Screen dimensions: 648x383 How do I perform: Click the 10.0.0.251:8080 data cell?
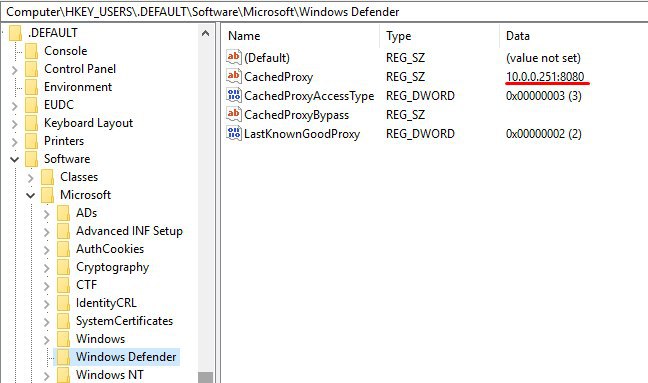point(545,76)
